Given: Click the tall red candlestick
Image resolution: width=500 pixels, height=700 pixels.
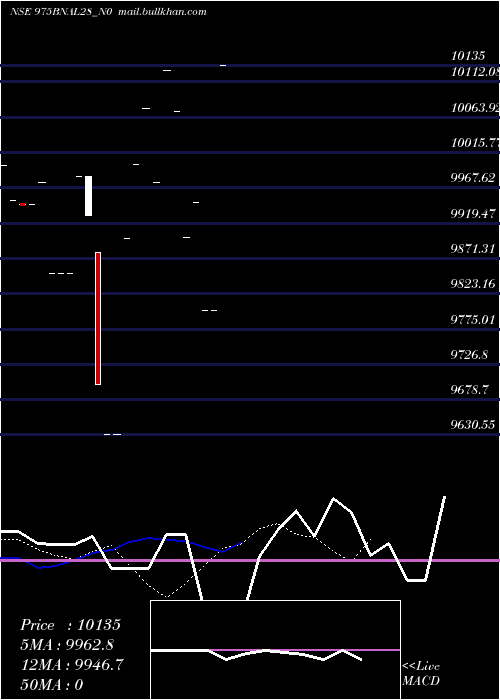Looking at the screenshot, I should 98,318.
